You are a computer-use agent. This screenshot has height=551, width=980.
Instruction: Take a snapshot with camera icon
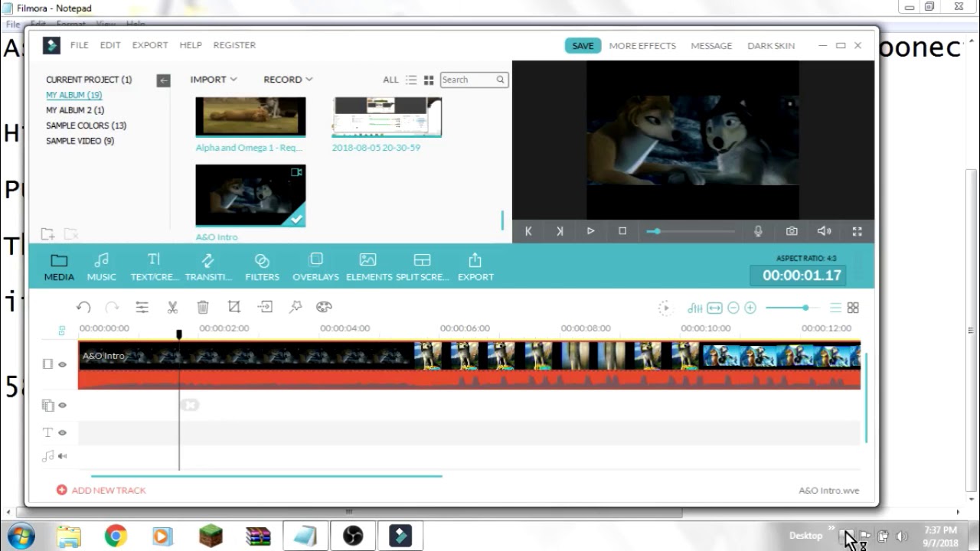click(792, 231)
